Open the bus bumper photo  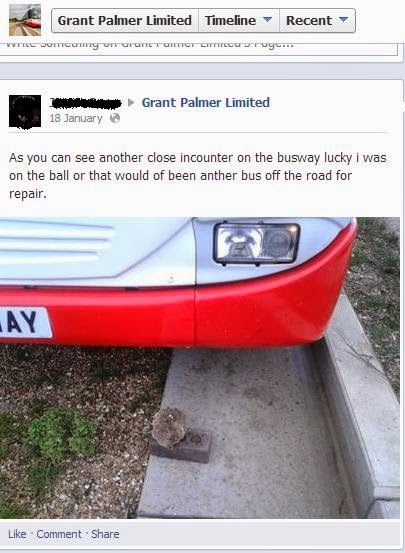click(x=200, y=367)
